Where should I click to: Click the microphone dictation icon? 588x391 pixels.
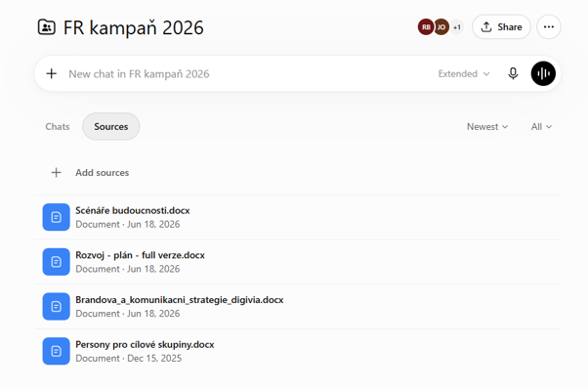(x=513, y=73)
